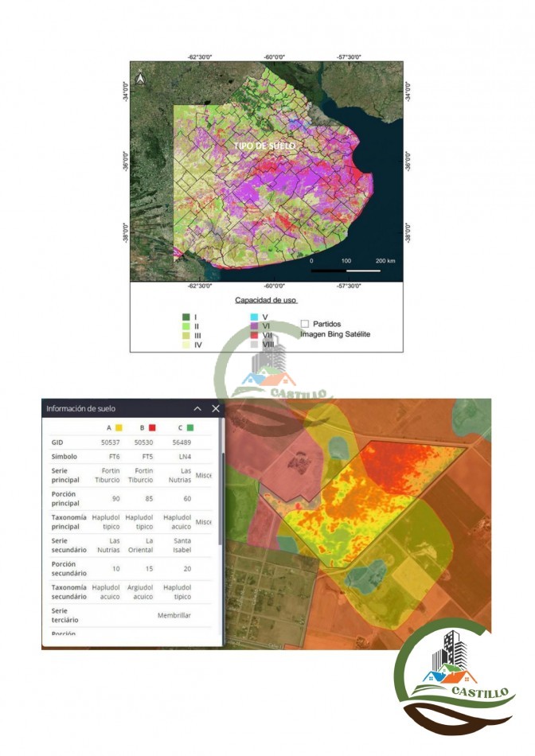Click the Imagen Bing Satélite legend text

click(x=334, y=334)
